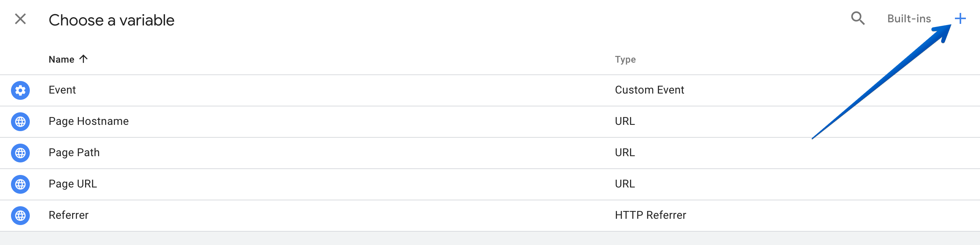The height and width of the screenshot is (245, 980).
Task: Open the variable search magnifier
Action: (858, 18)
